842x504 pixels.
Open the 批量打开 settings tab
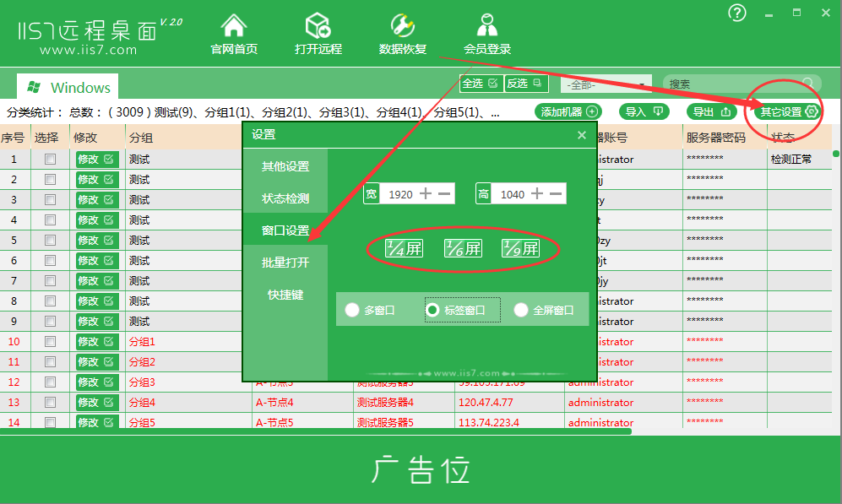(285, 263)
